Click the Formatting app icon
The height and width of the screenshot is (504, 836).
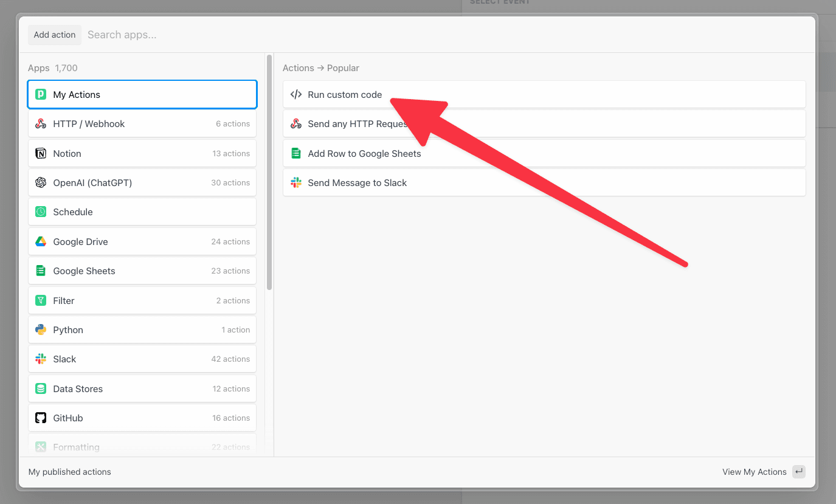pos(41,447)
